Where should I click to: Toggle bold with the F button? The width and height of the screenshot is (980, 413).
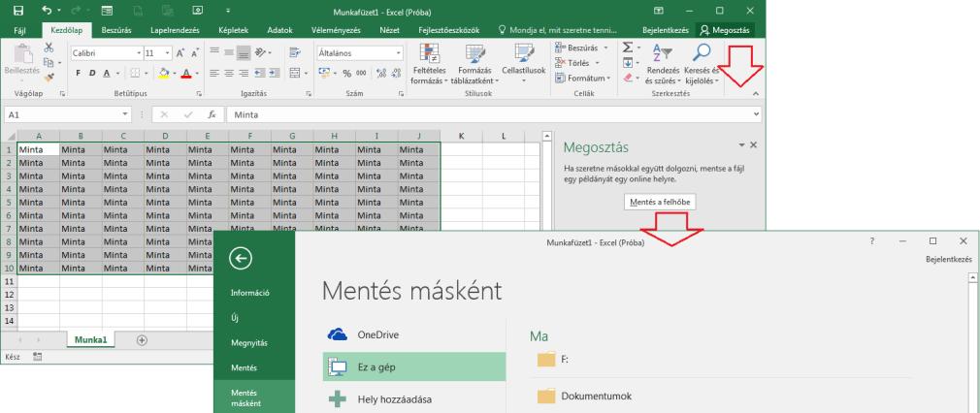[x=79, y=73]
